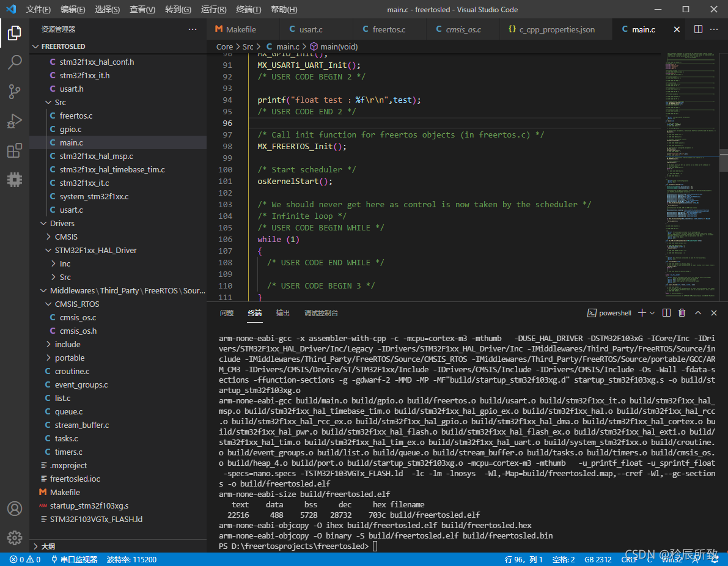The image size is (728, 566).
Task: Split the editor to the right
Action: click(x=698, y=29)
